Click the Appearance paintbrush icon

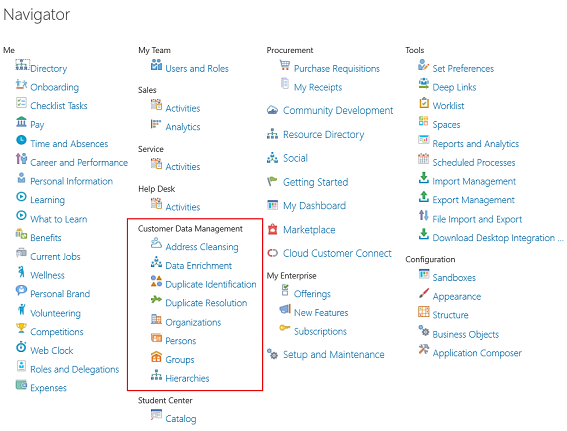click(423, 293)
